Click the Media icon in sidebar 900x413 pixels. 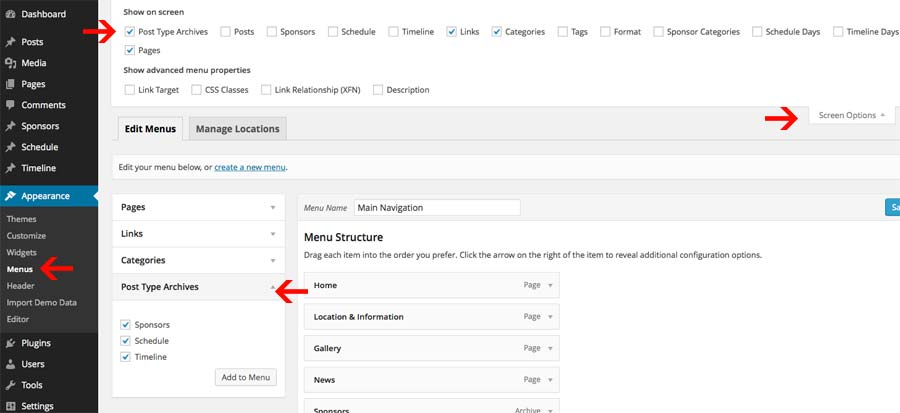[x=10, y=63]
